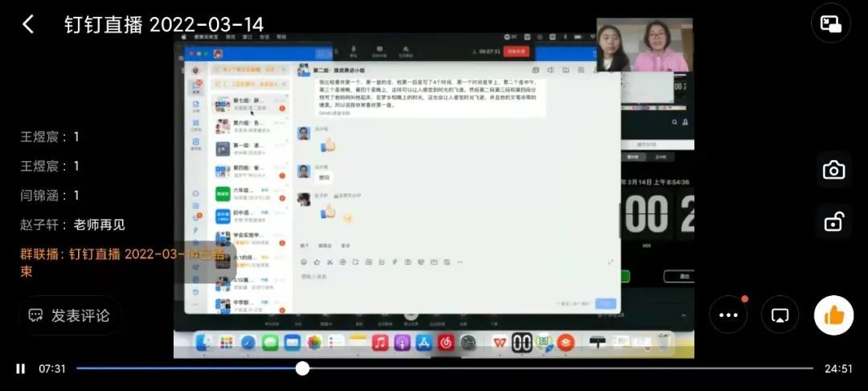Pause the live replay playback
This screenshot has height=391, width=868.
tap(21, 368)
